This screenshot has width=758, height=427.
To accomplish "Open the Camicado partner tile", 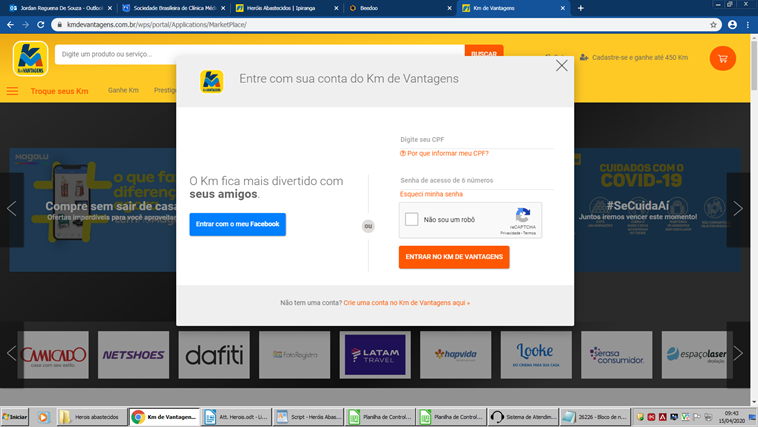I will pyautogui.click(x=53, y=355).
